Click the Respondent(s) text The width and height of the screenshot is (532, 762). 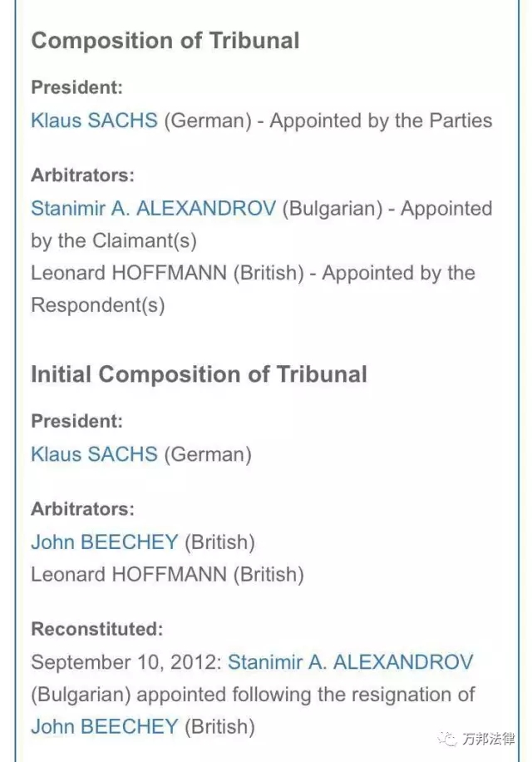pyautogui.click(x=97, y=305)
